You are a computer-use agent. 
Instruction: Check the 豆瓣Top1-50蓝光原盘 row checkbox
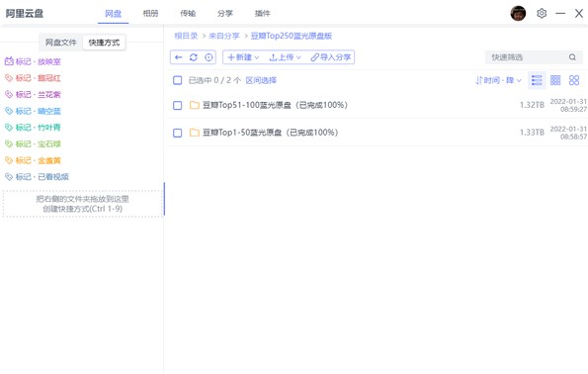pos(177,133)
